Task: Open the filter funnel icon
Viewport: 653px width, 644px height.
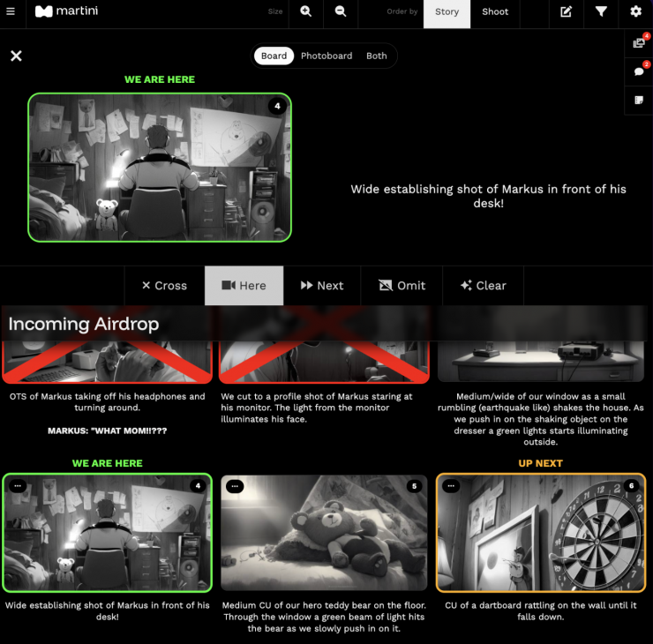Action: coord(601,11)
